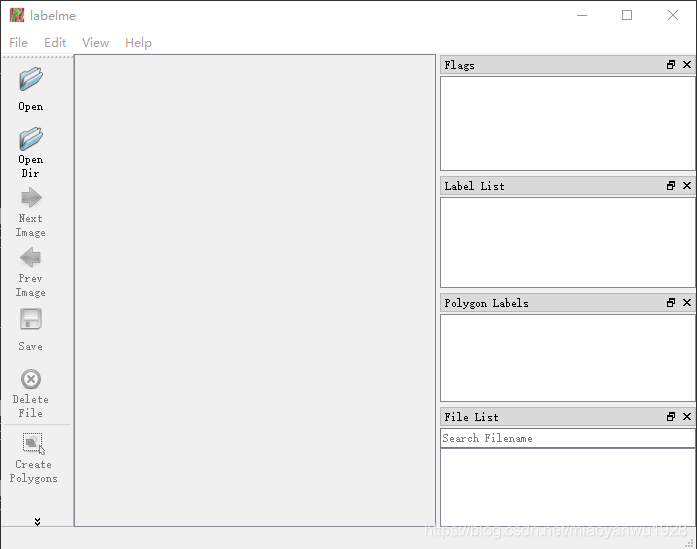Go to Prev Image arrow
Screen dimensions: 697x549
click(x=31, y=257)
